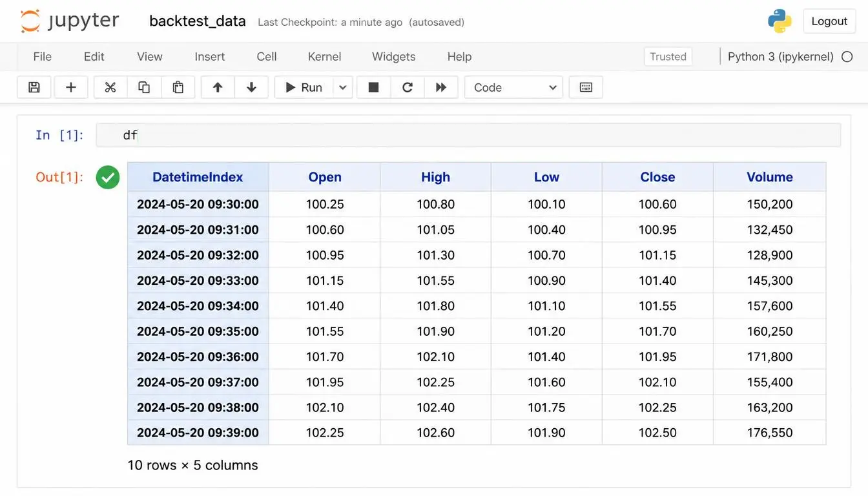Open the Insert menu

click(210, 57)
